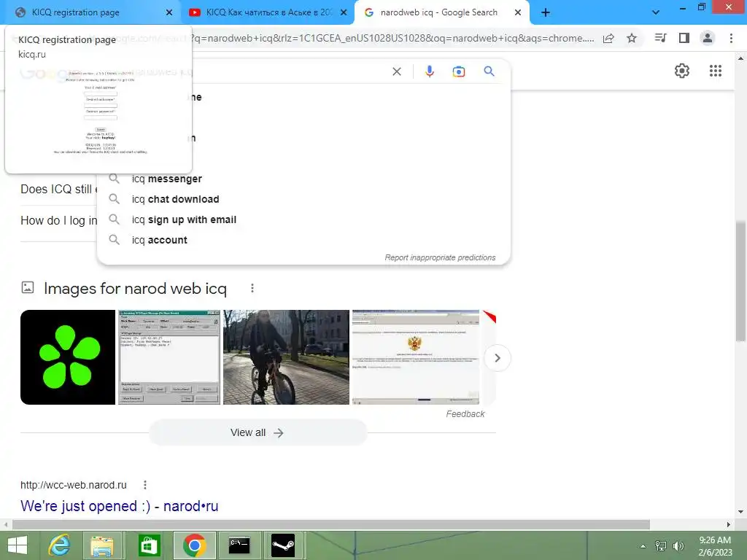Screen dimensions: 747x560
Task: Close the Google Search tab
Action: (x=518, y=12)
